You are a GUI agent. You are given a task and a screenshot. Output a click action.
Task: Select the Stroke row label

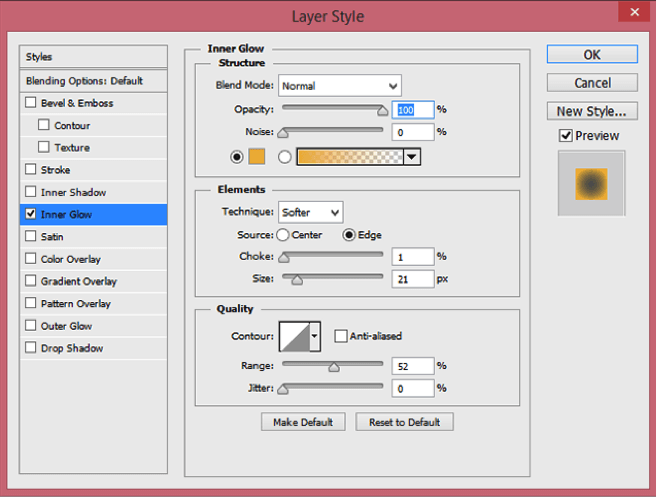pyautogui.click(x=55, y=170)
